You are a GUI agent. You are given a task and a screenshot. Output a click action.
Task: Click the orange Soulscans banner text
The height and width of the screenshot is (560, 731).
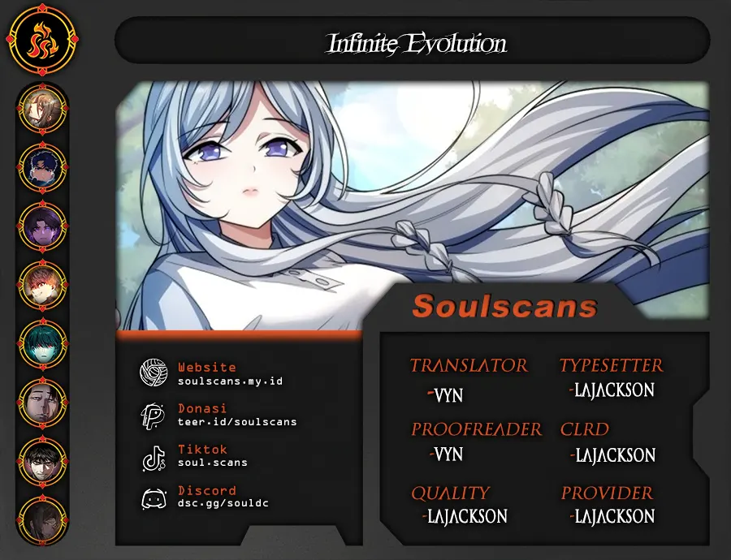coord(504,306)
